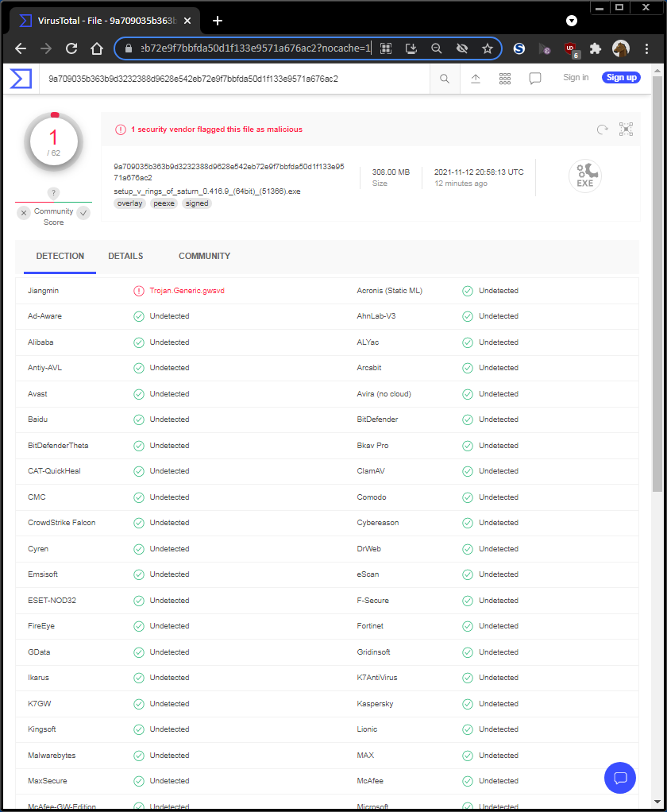Open the tab search dropdown arrow

click(x=571, y=21)
